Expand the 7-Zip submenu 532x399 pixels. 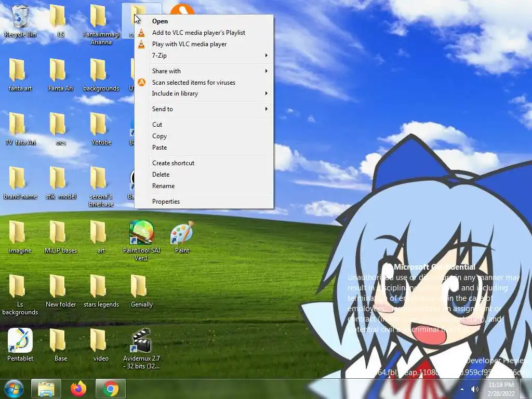point(204,55)
